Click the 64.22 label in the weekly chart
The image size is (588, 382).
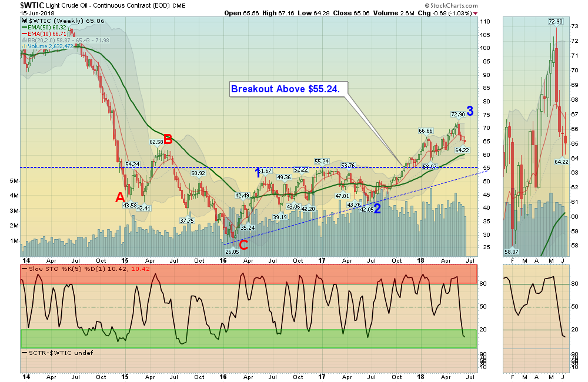pyautogui.click(x=462, y=150)
